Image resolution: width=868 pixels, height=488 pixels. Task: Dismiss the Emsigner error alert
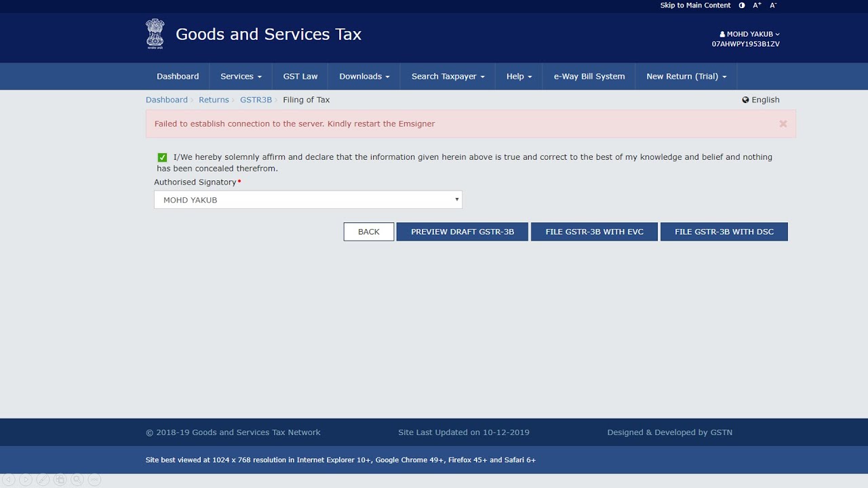pos(783,124)
